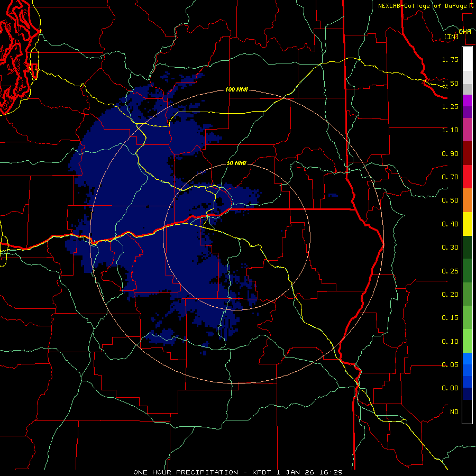Click the 1.50 legend value label
This screenshot has height=476, width=476.
coord(450,83)
